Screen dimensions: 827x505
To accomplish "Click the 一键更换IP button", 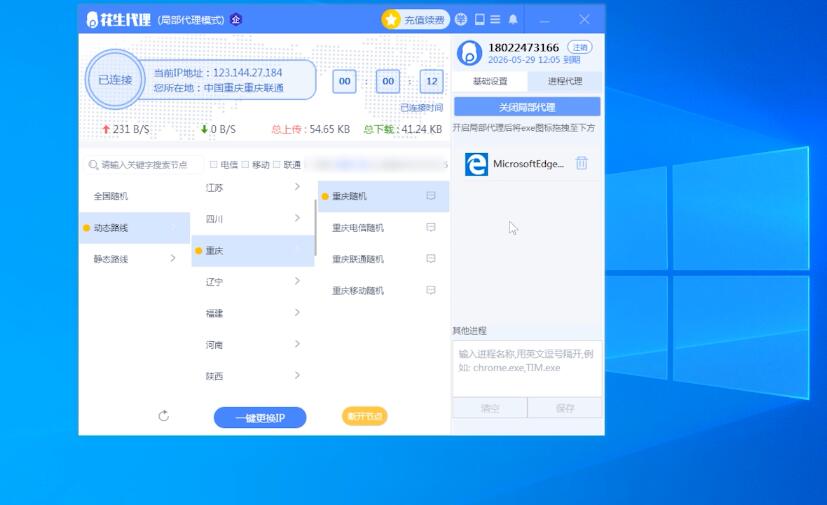I will tap(260, 417).
